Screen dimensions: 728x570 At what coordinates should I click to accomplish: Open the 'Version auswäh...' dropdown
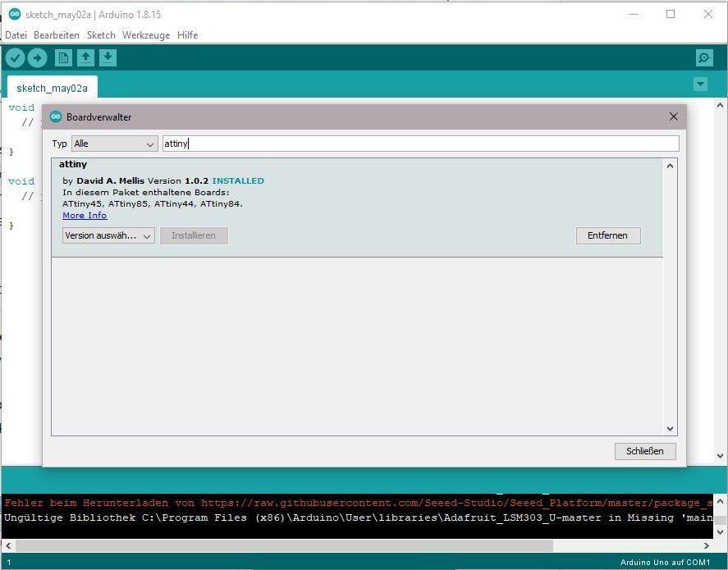click(x=108, y=235)
